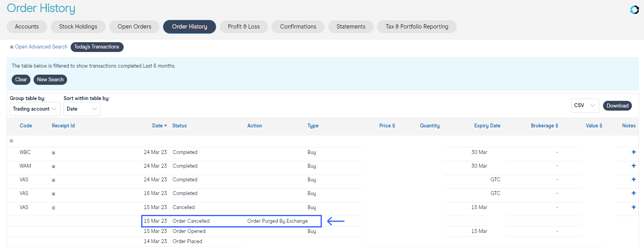This screenshot has height=247, width=644.
Task: Open the Group table by dropdown
Action: [35, 109]
